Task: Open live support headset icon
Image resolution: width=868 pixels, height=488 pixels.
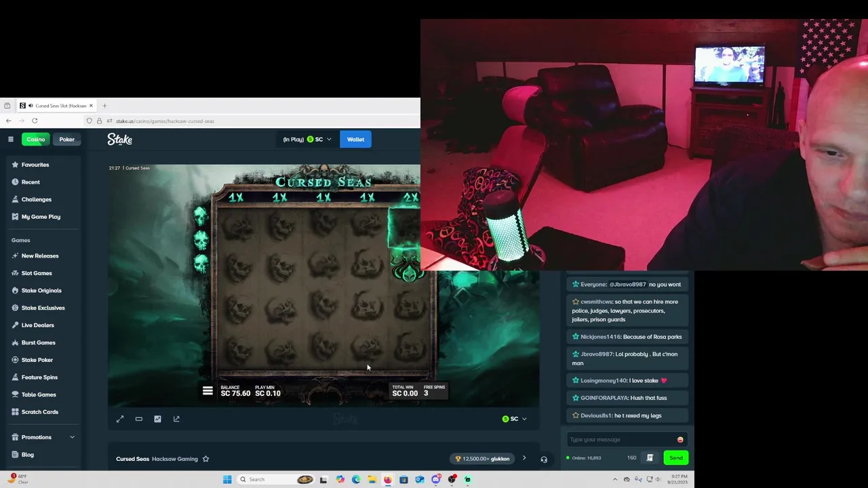Action: pos(544,459)
